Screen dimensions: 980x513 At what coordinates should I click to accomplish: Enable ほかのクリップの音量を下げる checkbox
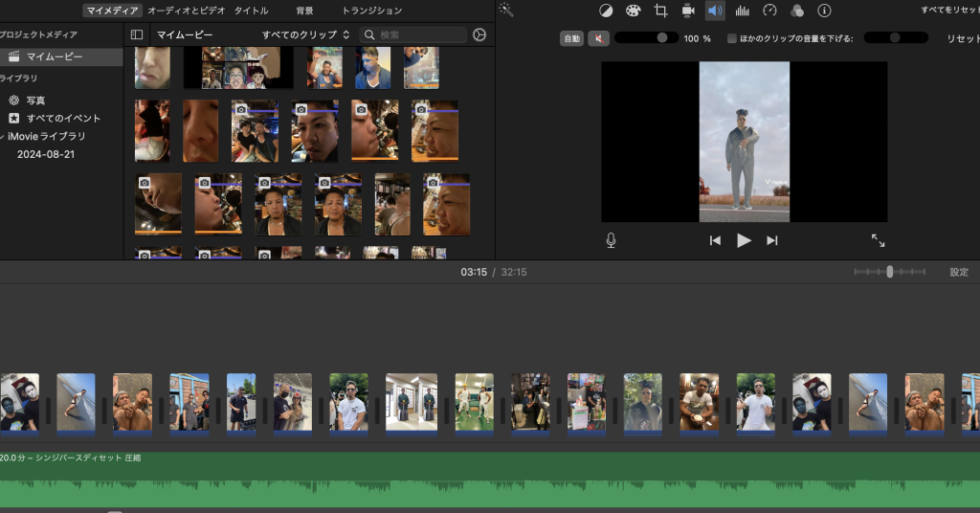coord(732,38)
